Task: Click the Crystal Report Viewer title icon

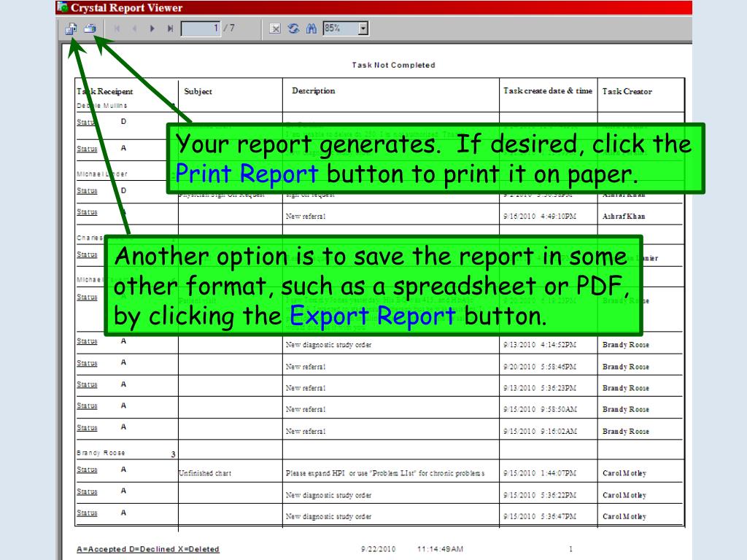Action: tap(62, 7)
